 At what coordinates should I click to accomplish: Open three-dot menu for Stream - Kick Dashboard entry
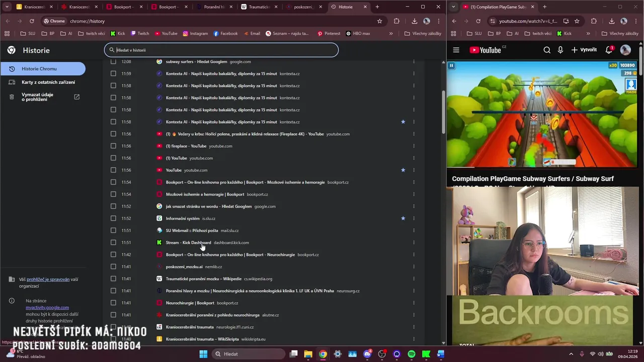coord(414,242)
